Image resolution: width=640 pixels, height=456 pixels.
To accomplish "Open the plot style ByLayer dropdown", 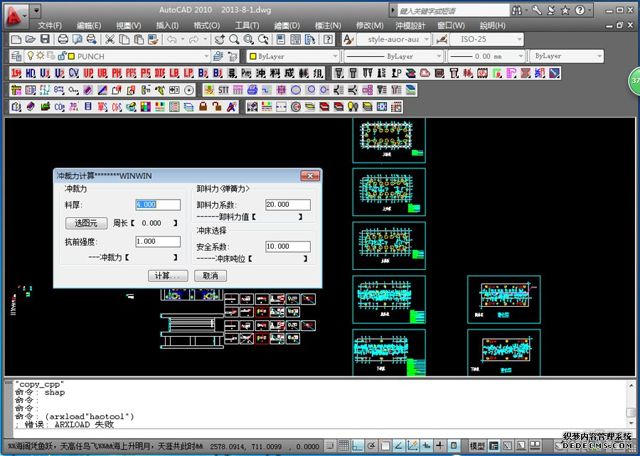I will [599, 56].
